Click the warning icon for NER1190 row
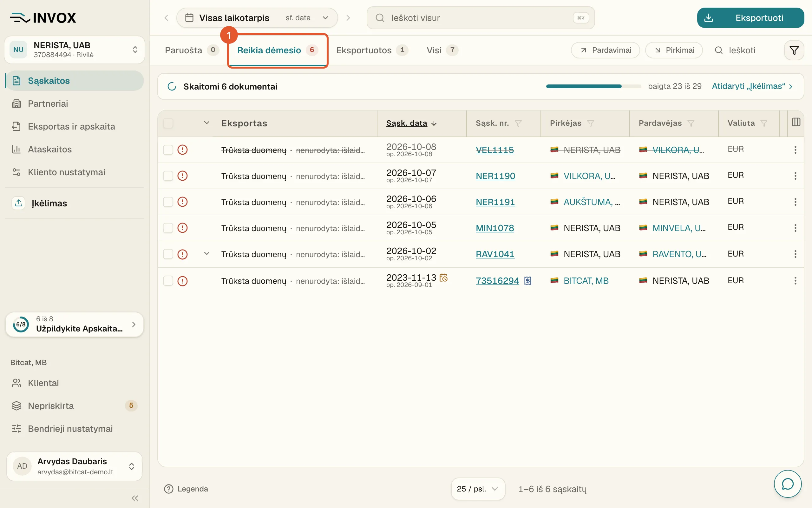This screenshot has height=508, width=812. click(x=182, y=176)
